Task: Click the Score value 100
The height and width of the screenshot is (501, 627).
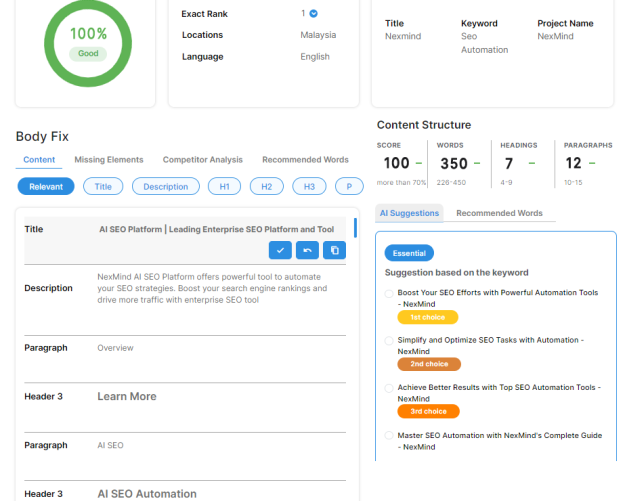Action: tap(396, 163)
